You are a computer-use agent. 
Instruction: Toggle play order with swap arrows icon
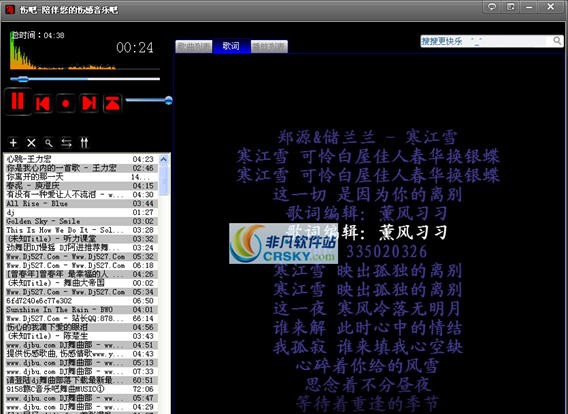pos(66,143)
